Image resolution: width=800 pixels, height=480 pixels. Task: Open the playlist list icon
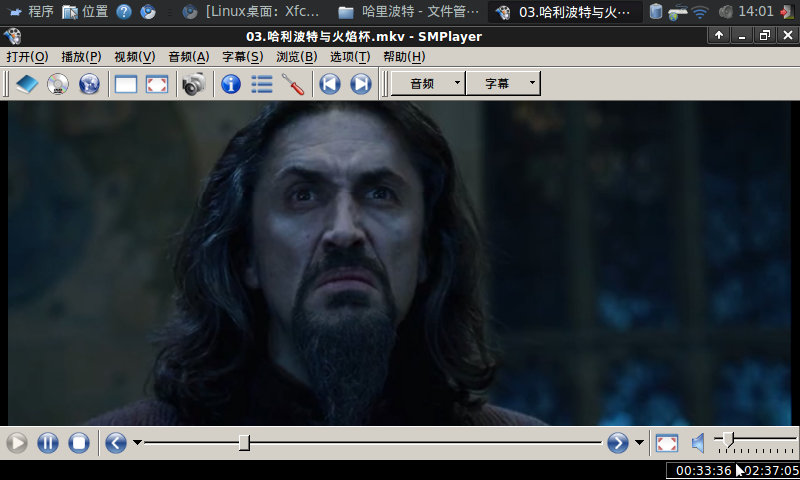point(262,84)
